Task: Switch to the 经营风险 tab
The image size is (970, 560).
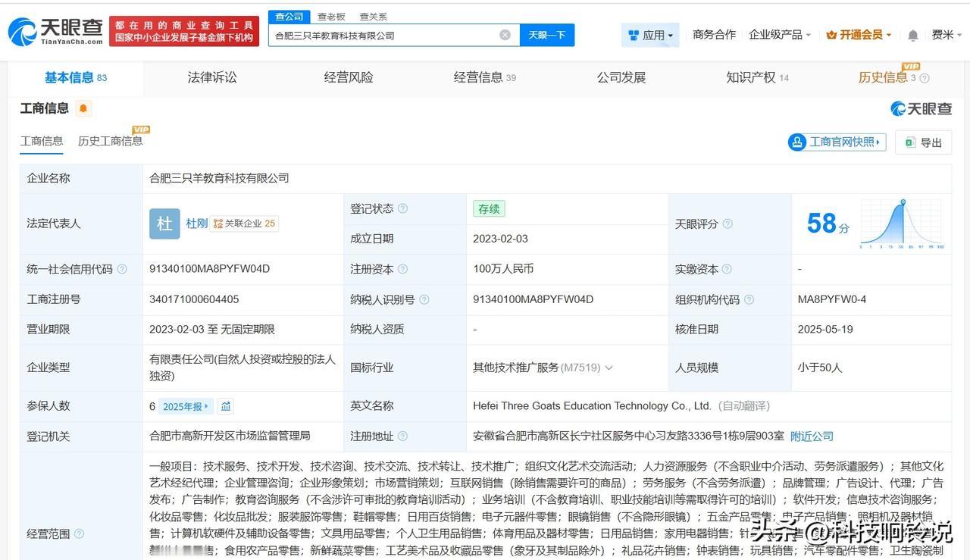Action: click(x=349, y=77)
